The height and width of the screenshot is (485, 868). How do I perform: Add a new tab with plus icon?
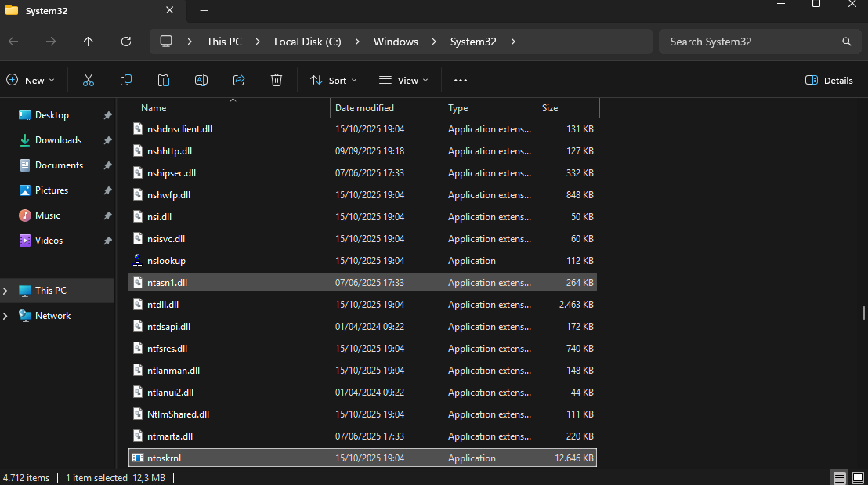click(204, 10)
